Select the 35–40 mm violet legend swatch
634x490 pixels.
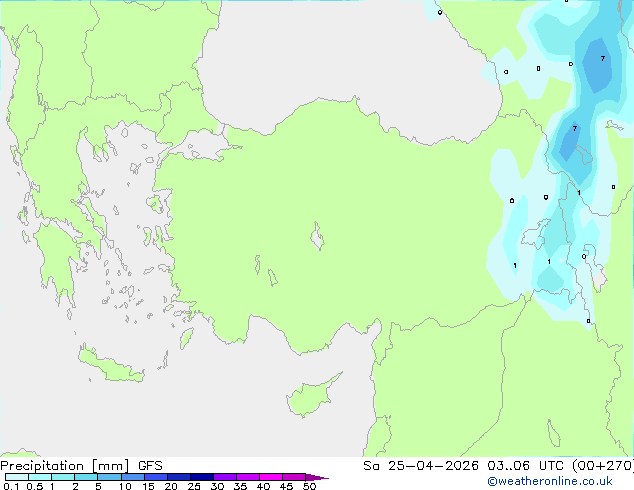(x=247, y=477)
